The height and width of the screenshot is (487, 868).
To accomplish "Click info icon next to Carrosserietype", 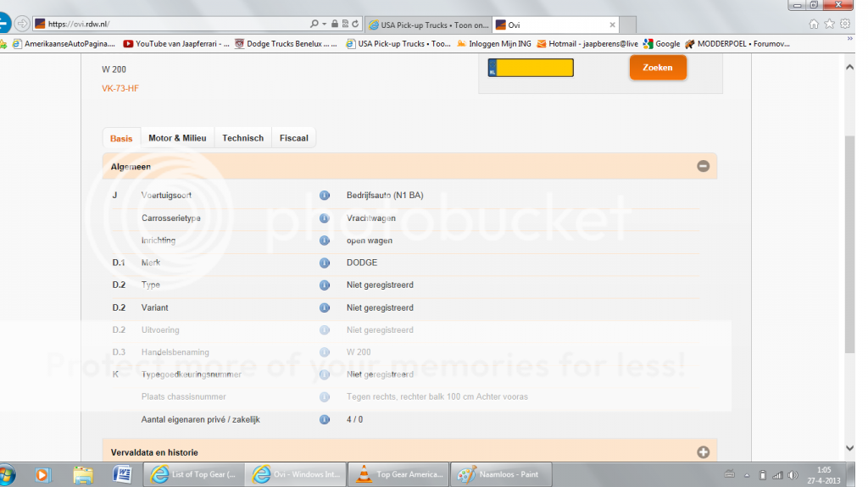I will pos(325,218).
